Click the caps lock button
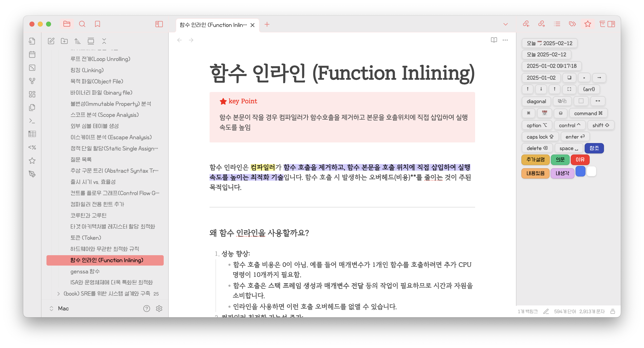The image size is (644, 348). 540,137
